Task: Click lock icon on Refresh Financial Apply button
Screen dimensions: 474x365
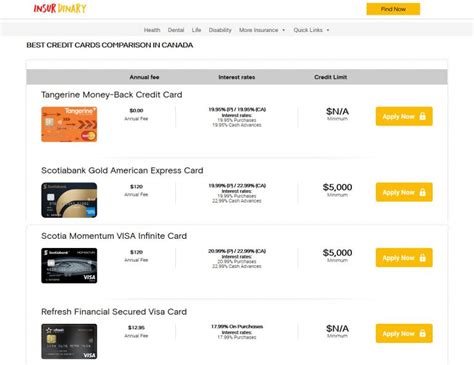Action: [x=423, y=333]
